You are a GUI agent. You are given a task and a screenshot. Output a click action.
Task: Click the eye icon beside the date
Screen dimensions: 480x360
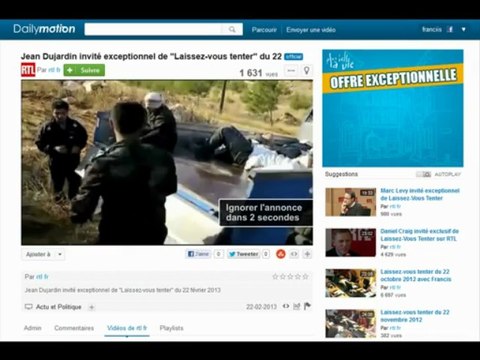point(286,306)
